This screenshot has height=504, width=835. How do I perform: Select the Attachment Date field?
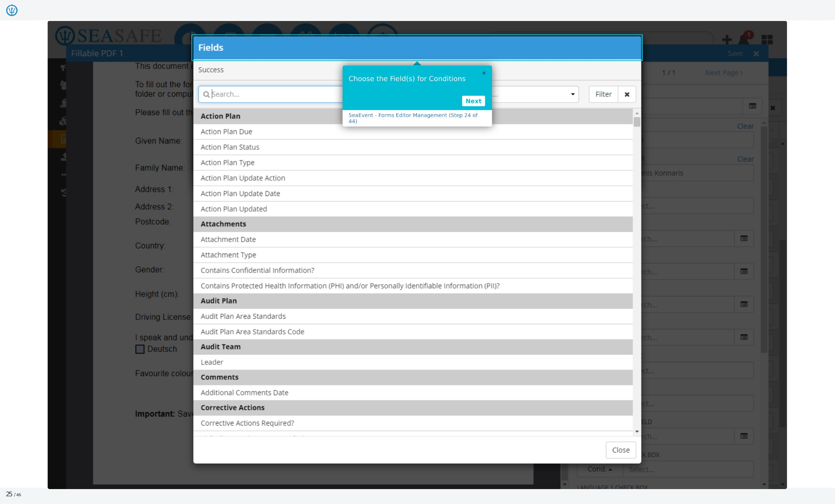point(413,239)
